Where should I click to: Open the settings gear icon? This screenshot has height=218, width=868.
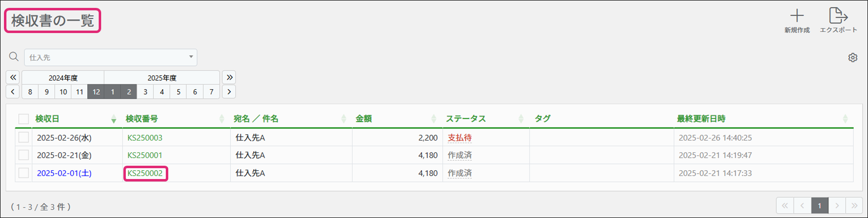click(x=853, y=58)
